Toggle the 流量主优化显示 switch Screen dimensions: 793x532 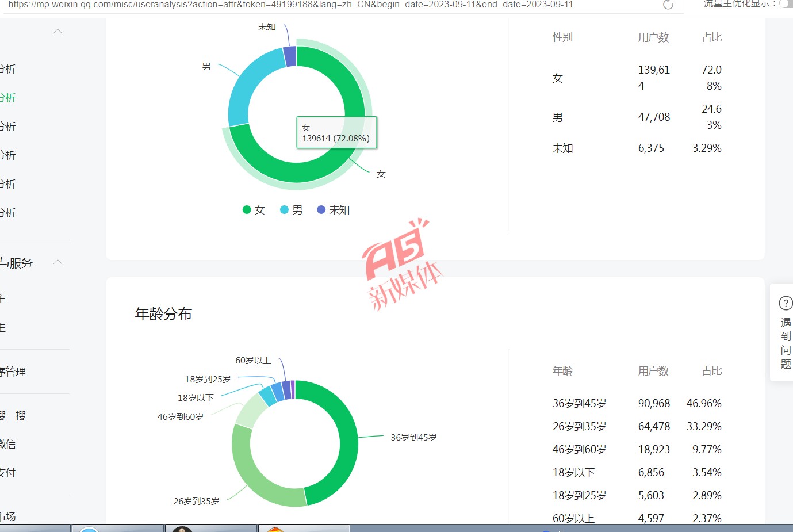point(786,4)
